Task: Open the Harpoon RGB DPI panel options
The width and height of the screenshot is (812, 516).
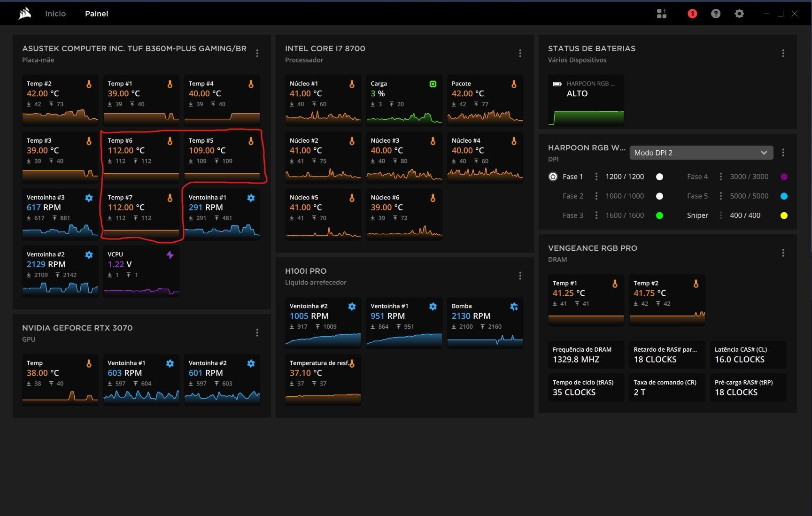Action: [x=783, y=153]
